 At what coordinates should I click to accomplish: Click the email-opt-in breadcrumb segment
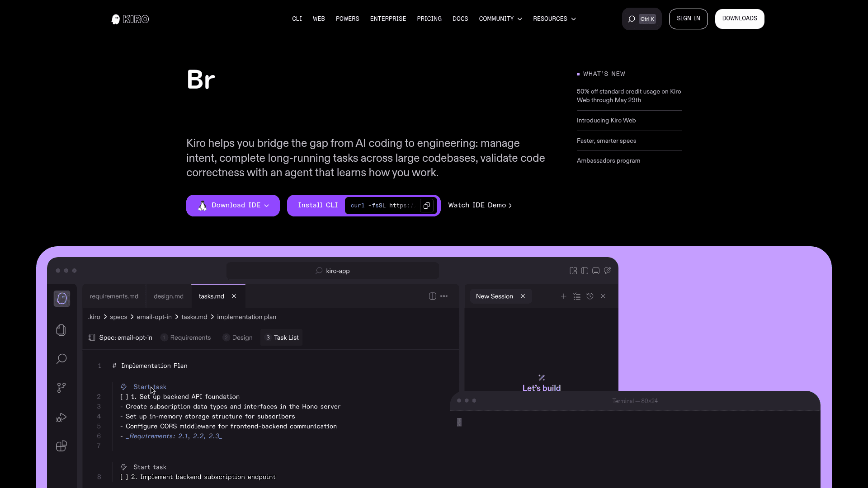154,317
